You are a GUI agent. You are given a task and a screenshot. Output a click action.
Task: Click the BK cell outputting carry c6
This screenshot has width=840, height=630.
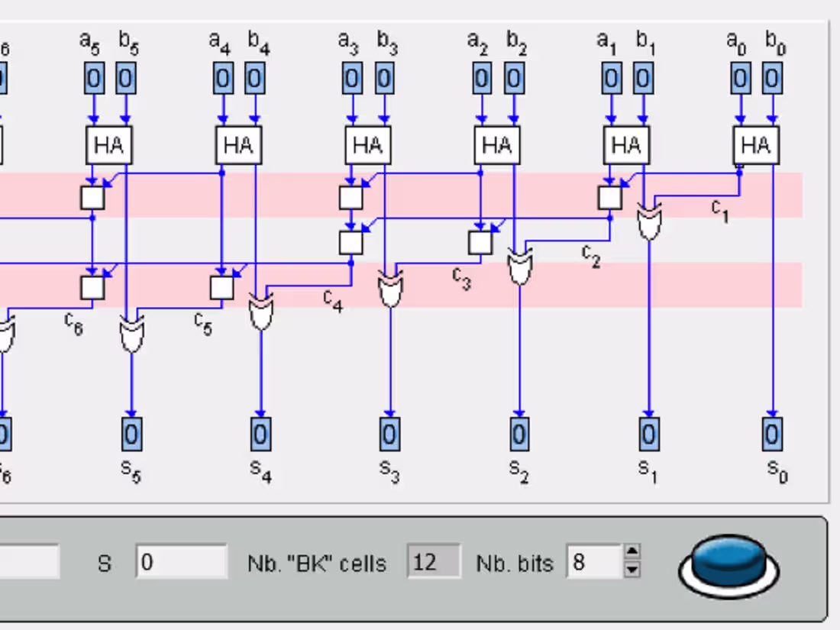pyautogui.click(x=92, y=288)
